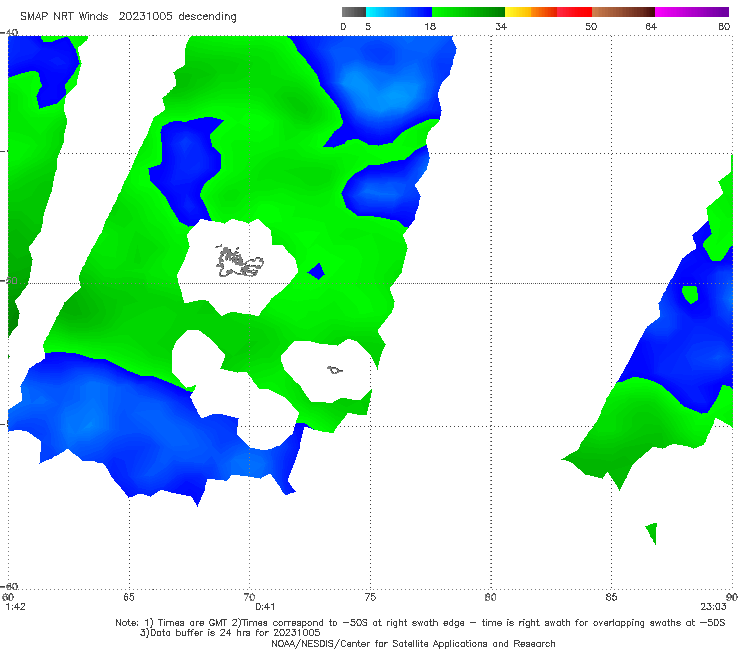Click the swath time '23:03'
The image size is (740, 650).
point(713,607)
